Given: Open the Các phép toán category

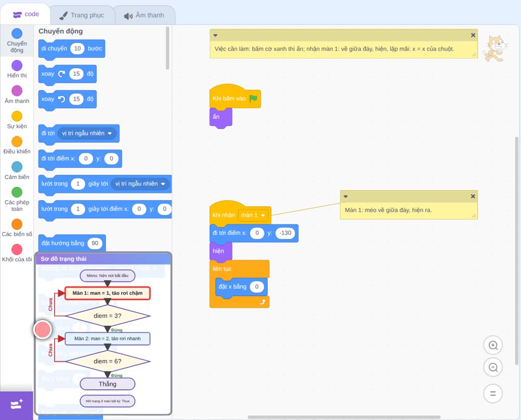Looking at the screenshot, I should click(17, 200).
